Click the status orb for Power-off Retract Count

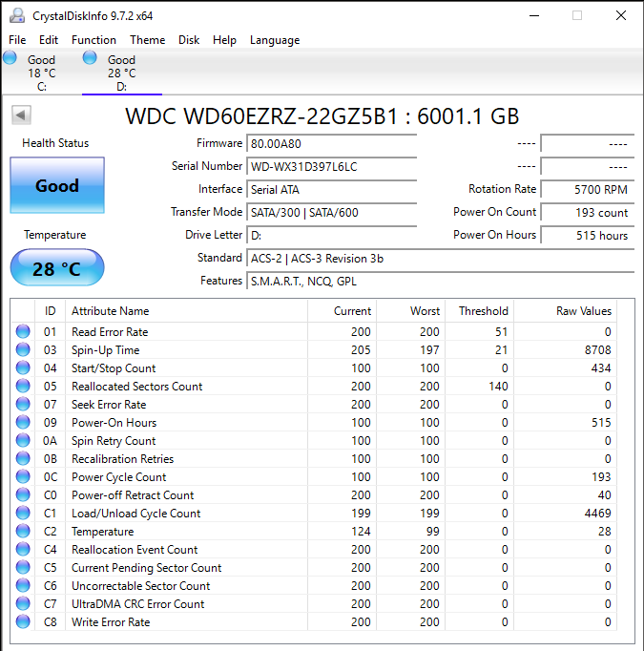pyautogui.click(x=23, y=494)
